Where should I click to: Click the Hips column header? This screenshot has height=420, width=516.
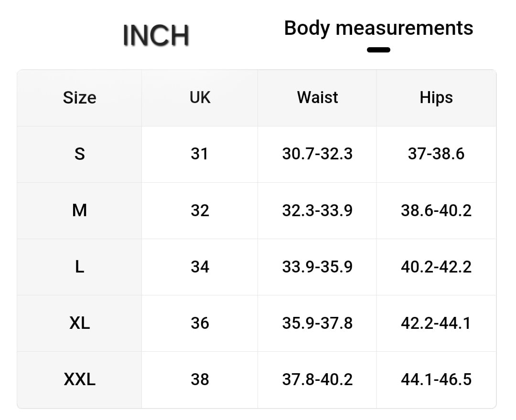coord(436,97)
